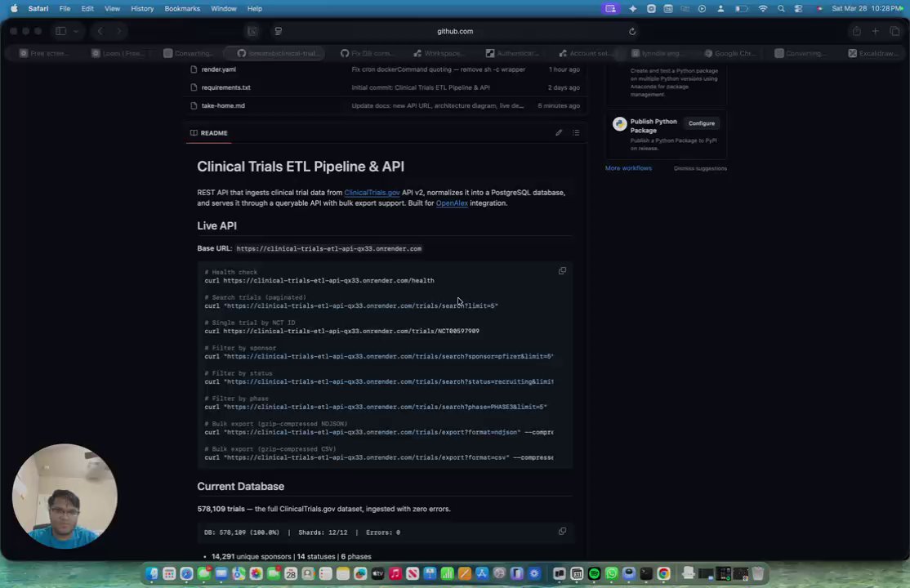
Task: Open the Bookmarks menu
Action: pyautogui.click(x=182, y=9)
